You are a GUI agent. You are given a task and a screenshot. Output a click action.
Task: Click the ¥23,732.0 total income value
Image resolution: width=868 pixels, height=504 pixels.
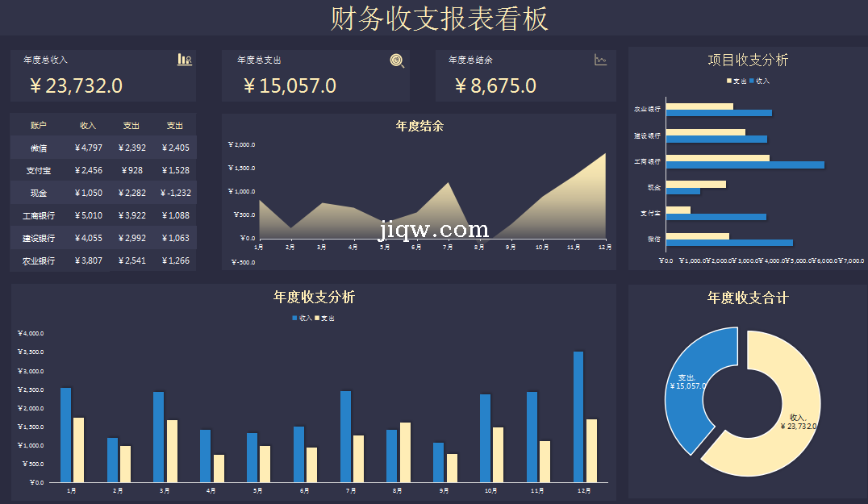(x=77, y=86)
